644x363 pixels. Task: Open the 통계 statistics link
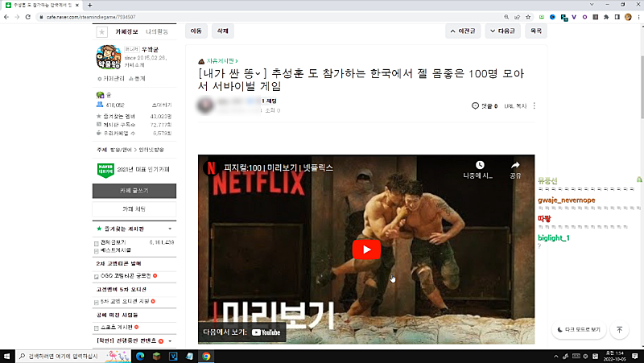137,78
